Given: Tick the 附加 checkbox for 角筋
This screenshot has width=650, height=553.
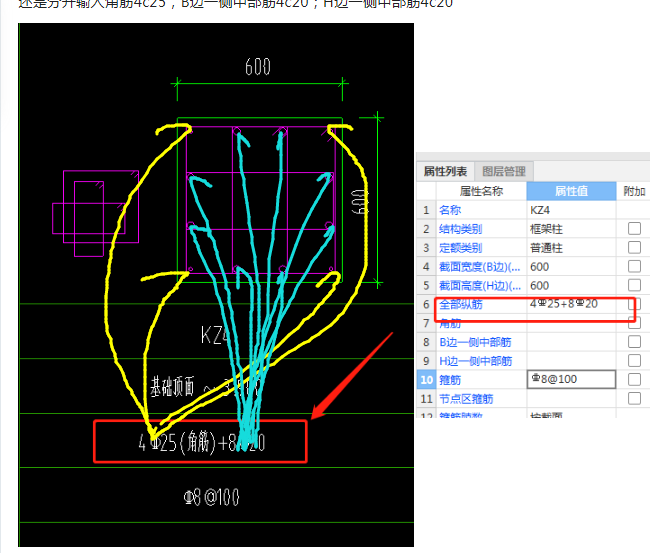Looking at the screenshot, I should point(634,323).
